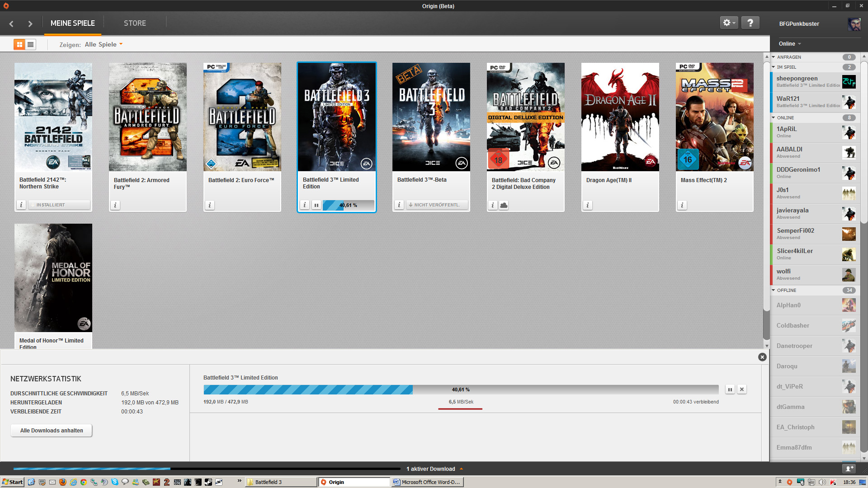868x488 pixels.
Task: Select friend AABALDI
Action: [814, 153]
